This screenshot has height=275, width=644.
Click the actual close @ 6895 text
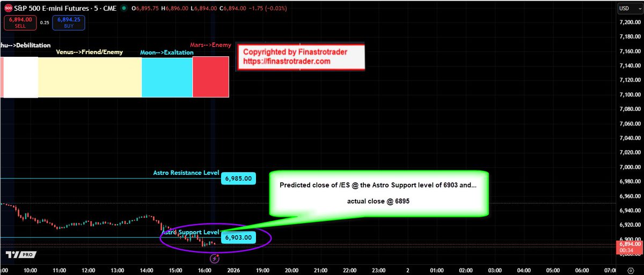pos(377,202)
